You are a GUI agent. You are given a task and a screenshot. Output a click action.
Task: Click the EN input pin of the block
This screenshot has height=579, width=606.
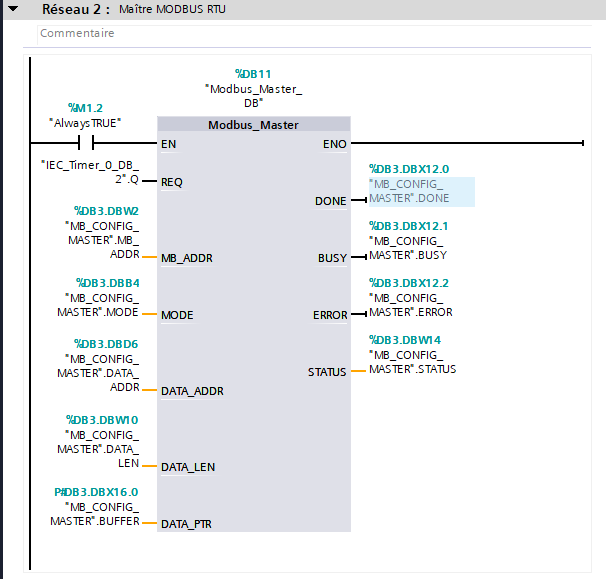pyautogui.click(x=169, y=144)
